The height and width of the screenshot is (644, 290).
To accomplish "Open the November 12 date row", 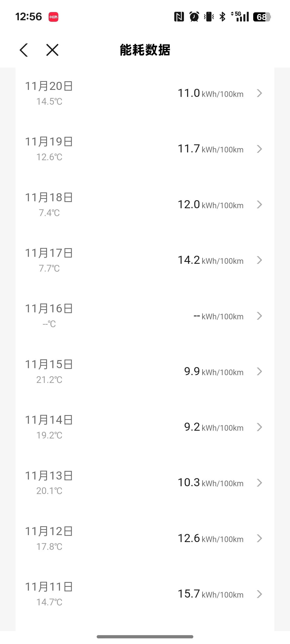I will pos(49,532).
